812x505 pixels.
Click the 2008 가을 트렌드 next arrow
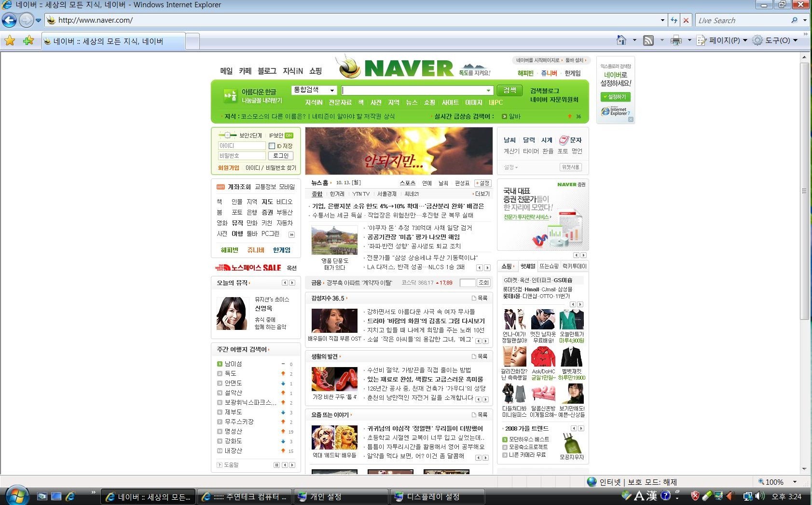tap(581, 428)
